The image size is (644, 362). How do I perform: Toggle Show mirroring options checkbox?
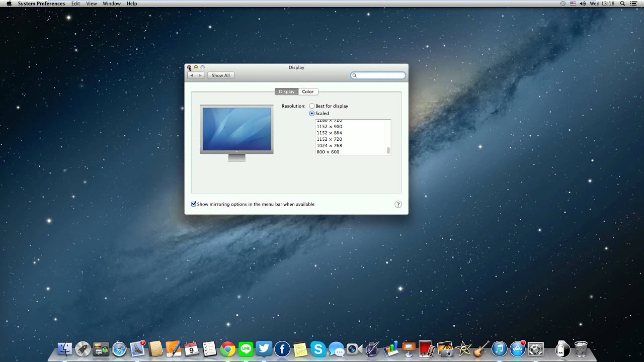click(194, 204)
